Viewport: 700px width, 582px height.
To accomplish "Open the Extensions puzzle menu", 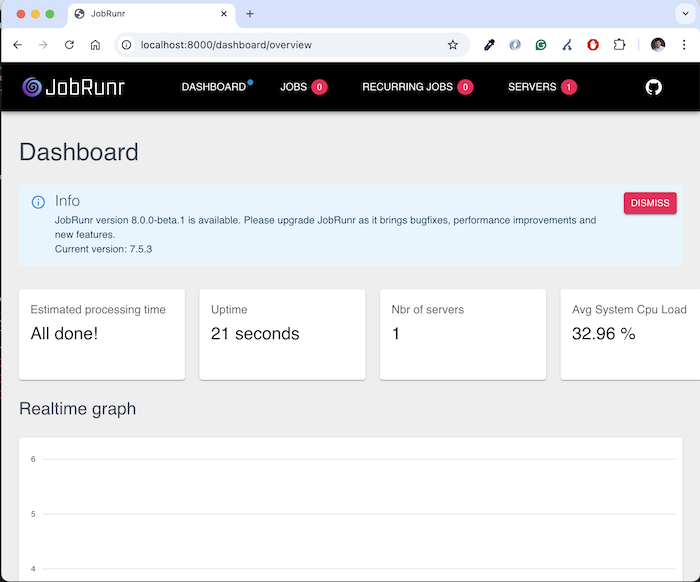I will click(619, 45).
